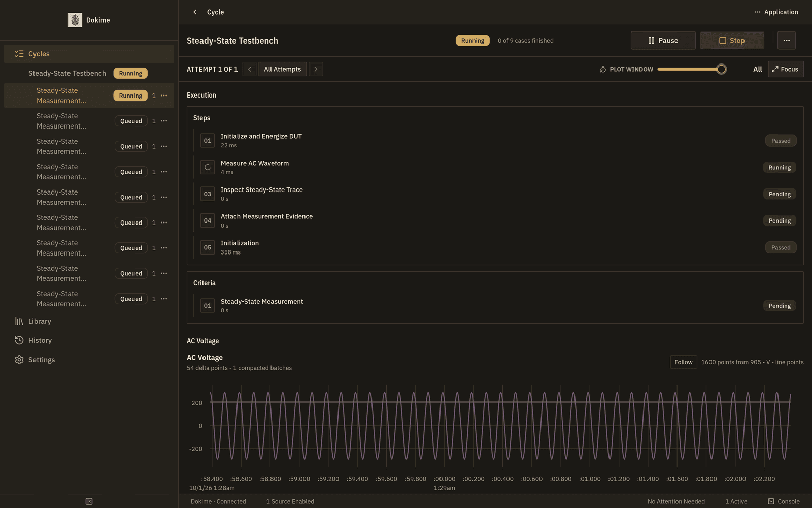Click the spinner icon of Measure AC Waveform

208,167
